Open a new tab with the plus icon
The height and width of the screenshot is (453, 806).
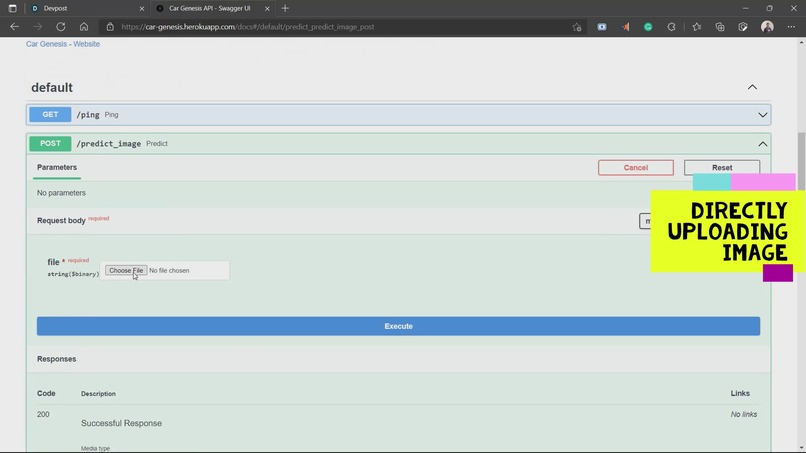[285, 8]
